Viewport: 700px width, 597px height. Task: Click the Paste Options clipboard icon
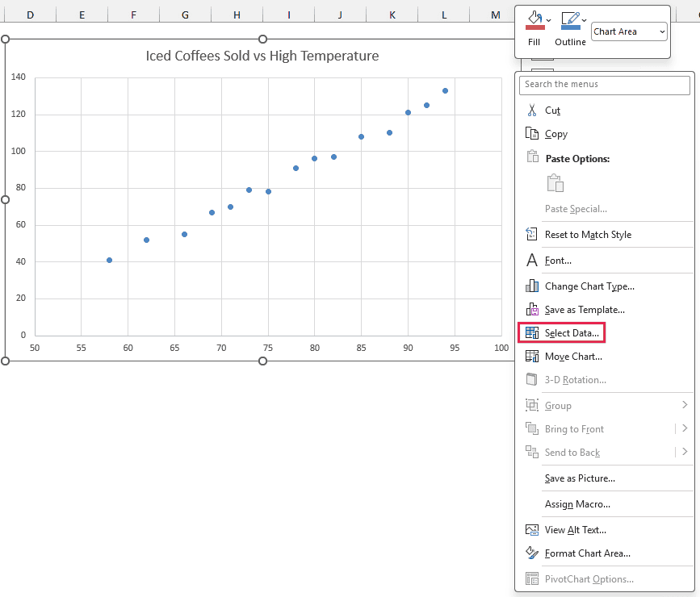pyautogui.click(x=532, y=157)
